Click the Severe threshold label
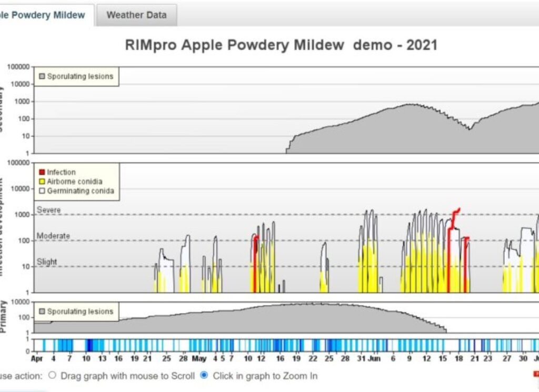539x392 pixels. pyautogui.click(x=48, y=209)
